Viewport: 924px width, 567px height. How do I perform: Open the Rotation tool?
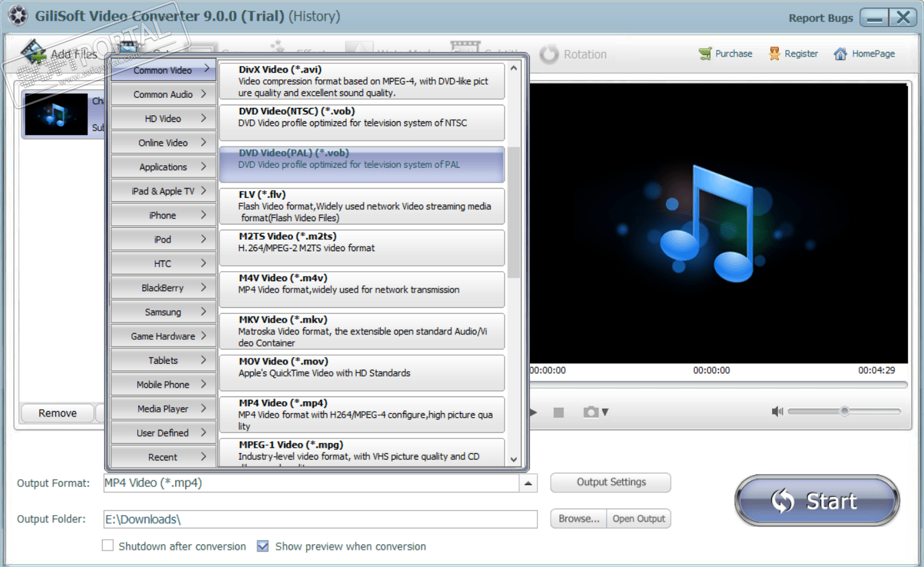[573, 55]
